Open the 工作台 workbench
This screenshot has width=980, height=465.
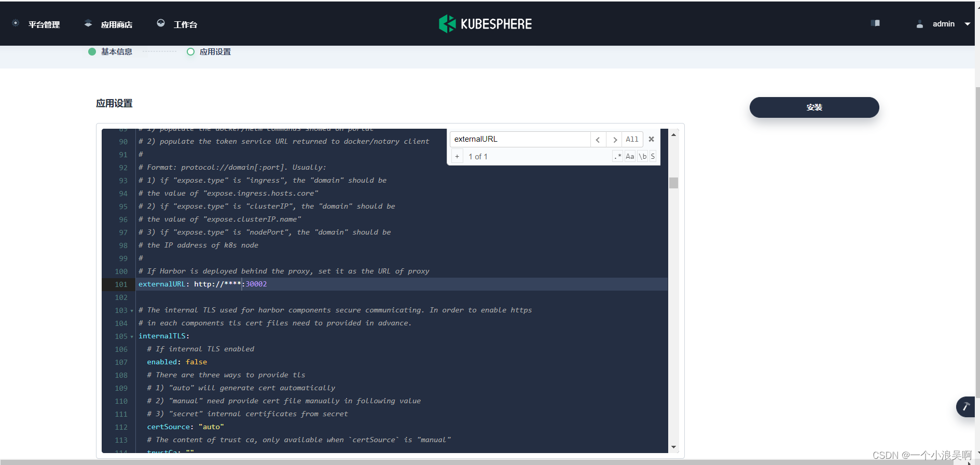coord(185,24)
